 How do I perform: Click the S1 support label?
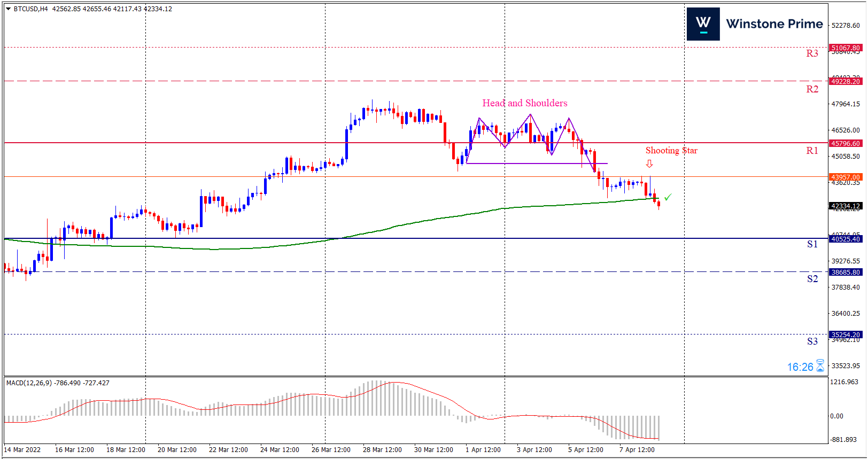[812, 244]
